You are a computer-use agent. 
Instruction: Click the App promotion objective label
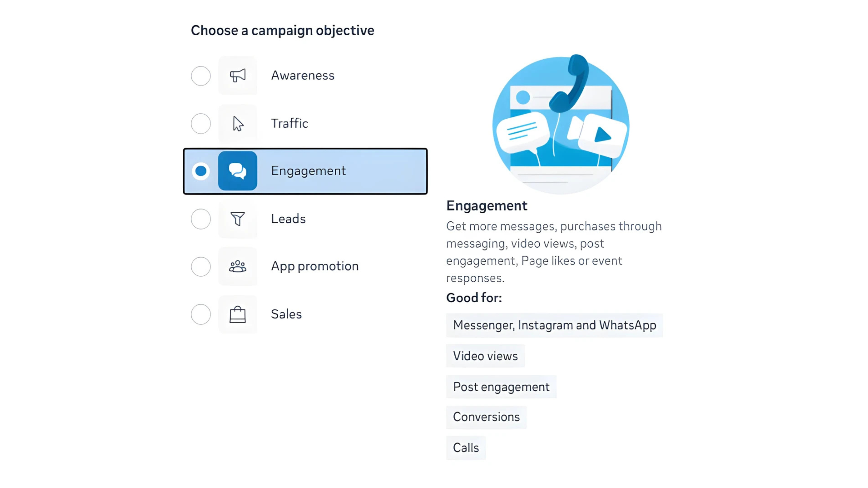(x=315, y=266)
